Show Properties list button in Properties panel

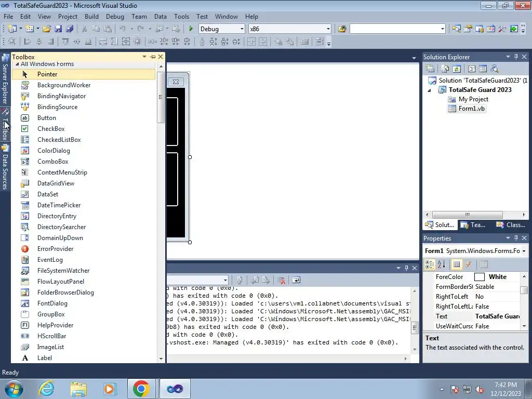pyautogui.click(x=457, y=264)
